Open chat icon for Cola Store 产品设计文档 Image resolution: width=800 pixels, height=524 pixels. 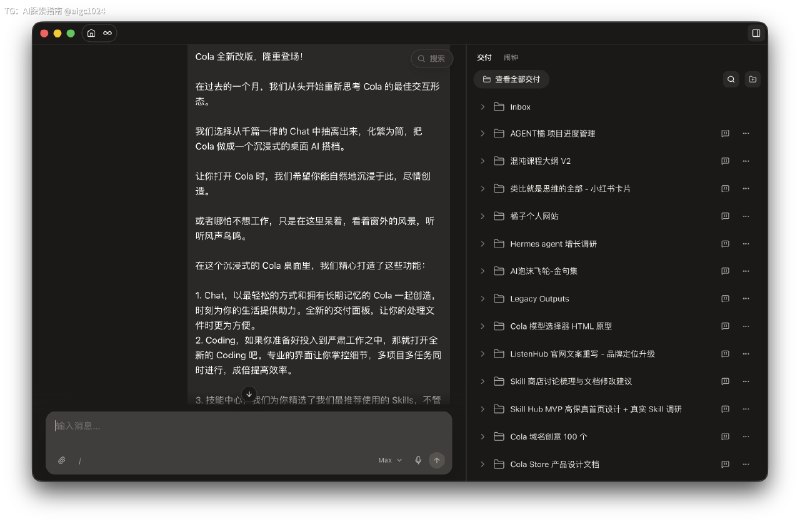coord(725,464)
